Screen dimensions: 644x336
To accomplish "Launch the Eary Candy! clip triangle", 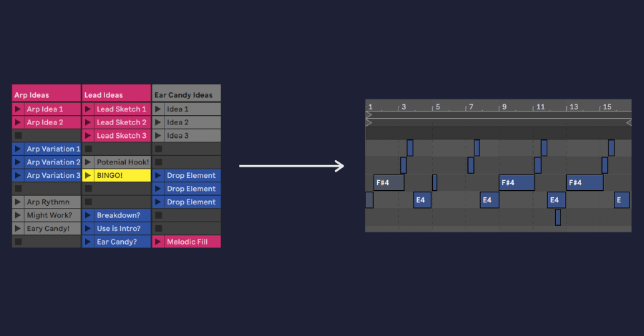I will click(18, 229).
